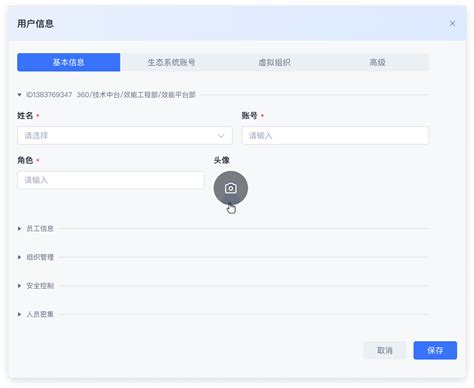This screenshot has height=388, width=474.
Task: Open the 姓名 dropdown selector
Action: point(125,136)
